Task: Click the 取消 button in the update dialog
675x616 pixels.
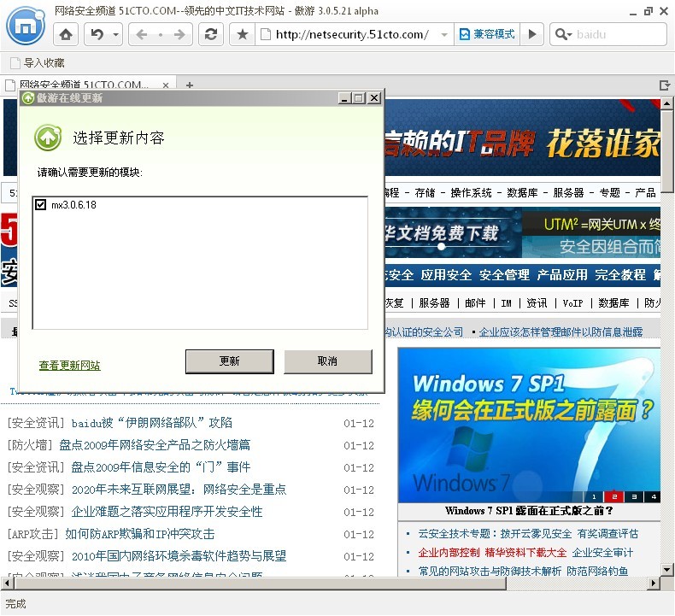Action: pos(327,361)
